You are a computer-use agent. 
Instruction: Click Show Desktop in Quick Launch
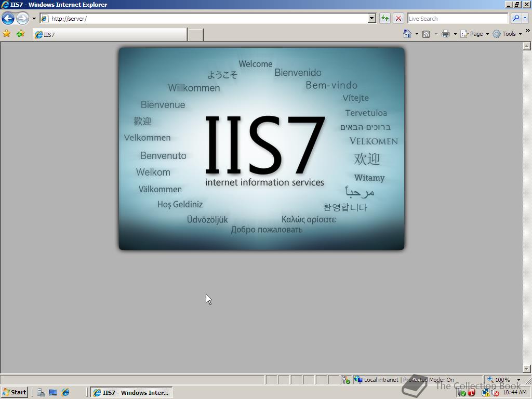click(x=53, y=393)
